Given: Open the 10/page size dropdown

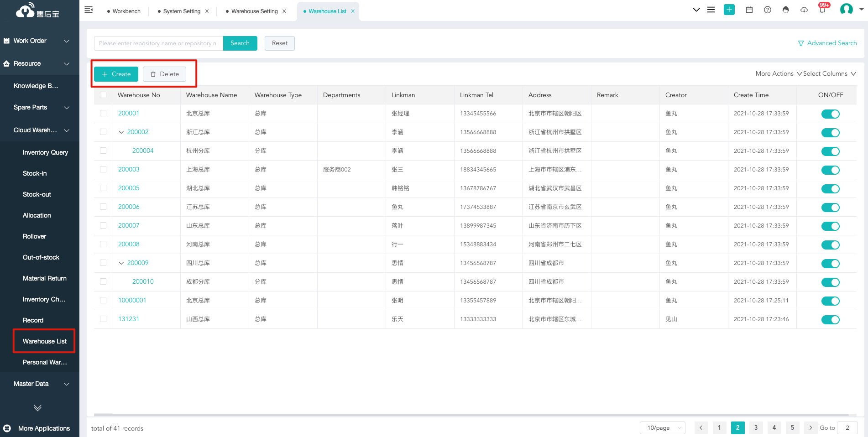Looking at the screenshot, I should pyautogui.click(x=663, y=428).
